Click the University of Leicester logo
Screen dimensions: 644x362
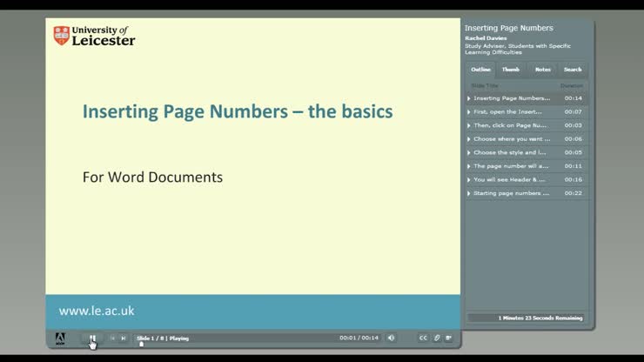(94, 36)
